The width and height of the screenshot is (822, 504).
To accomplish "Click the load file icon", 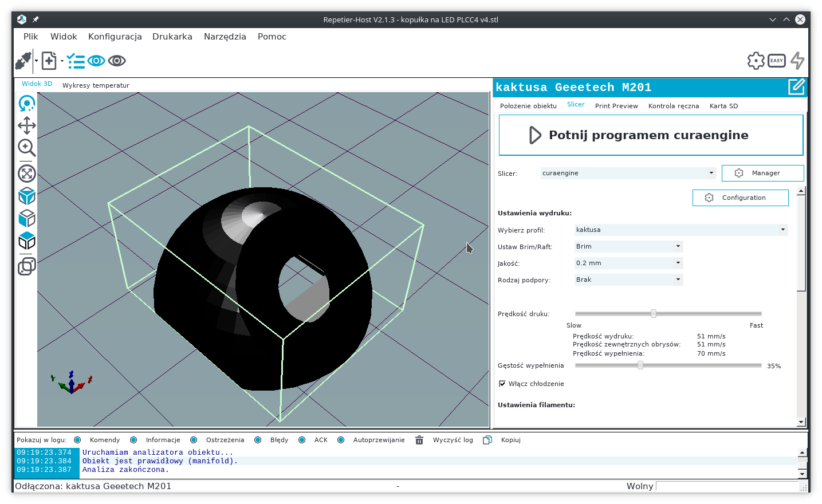I will [x=49, y=60].
